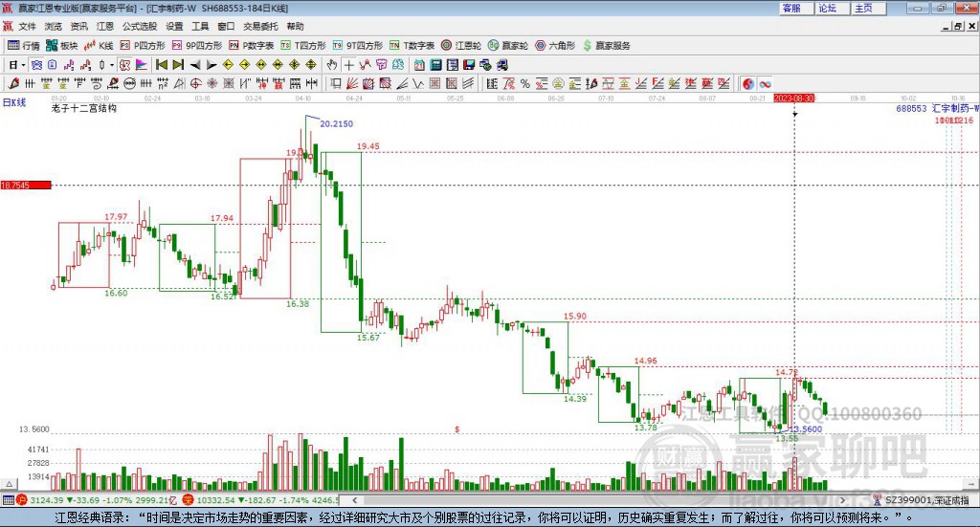Image resolution: width=980 pixels, height=527 pixels.
Task: Open the calculator icon
Action: click(436, 65)
